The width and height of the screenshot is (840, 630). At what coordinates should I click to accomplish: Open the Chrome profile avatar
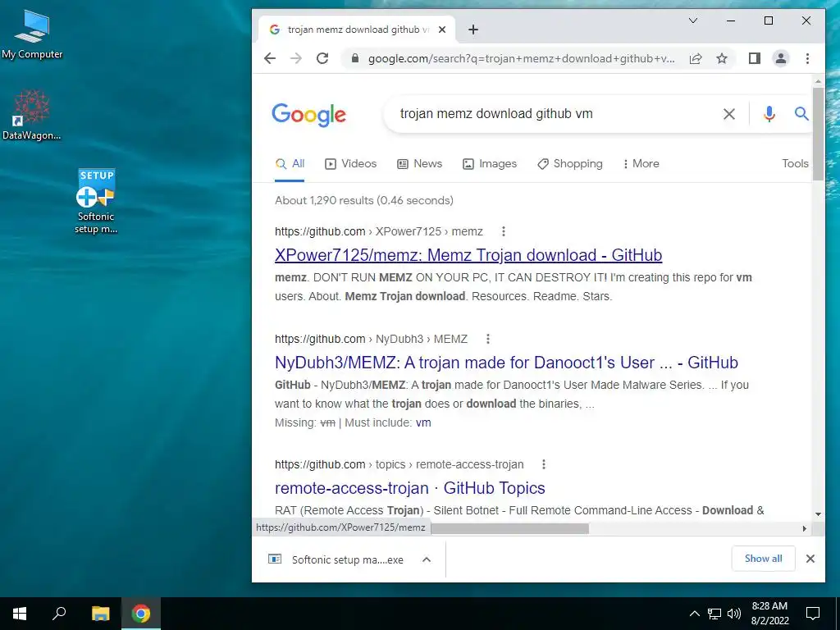click(x=781, y=58)
